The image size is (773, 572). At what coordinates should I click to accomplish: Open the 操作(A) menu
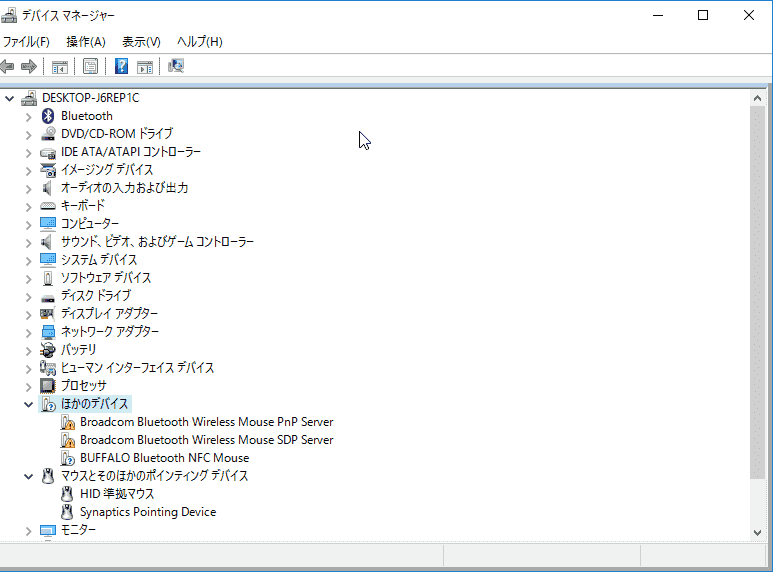point(86,42)
